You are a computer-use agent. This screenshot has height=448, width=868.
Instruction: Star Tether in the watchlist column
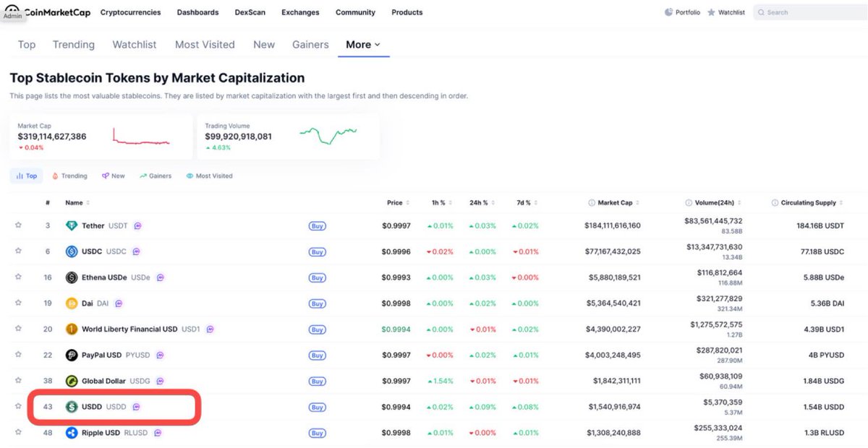(x=18, y=225)
